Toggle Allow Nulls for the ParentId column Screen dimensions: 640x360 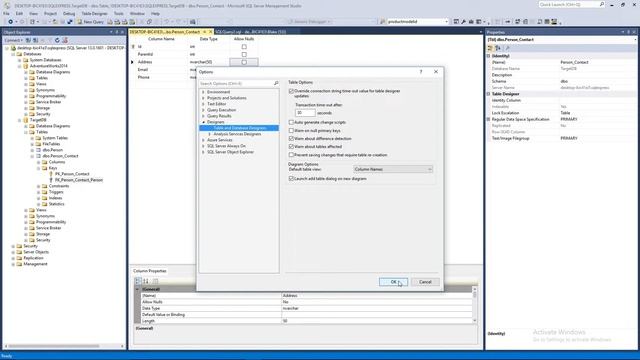point(244,54)
